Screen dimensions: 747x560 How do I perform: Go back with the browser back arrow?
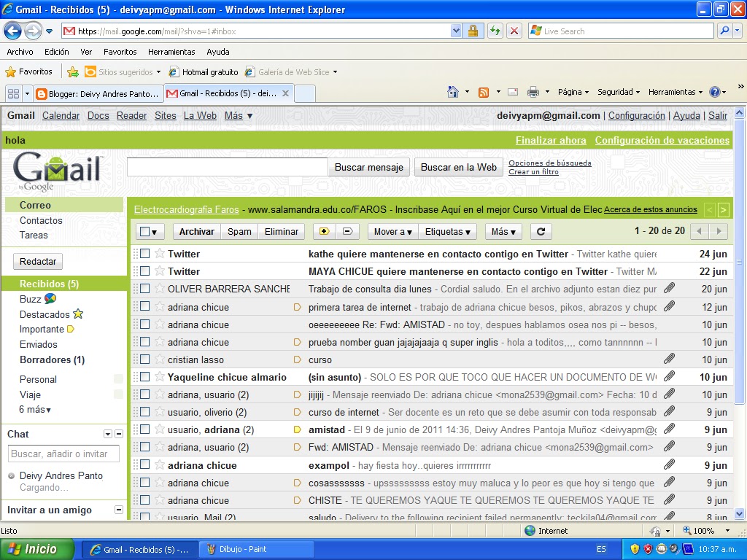(12, 31)
